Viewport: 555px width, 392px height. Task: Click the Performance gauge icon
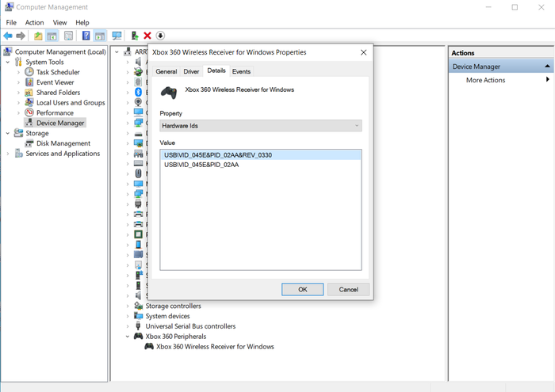tap(29, 112)
